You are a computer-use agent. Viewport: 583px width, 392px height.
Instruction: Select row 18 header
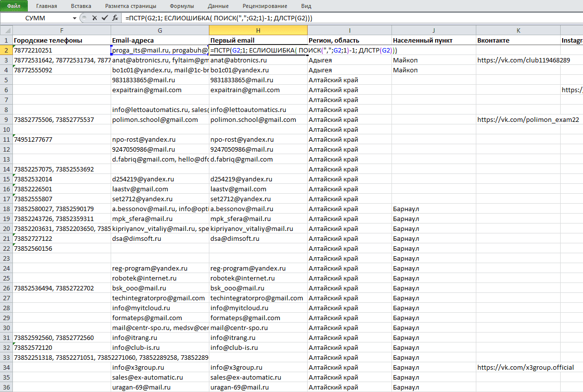point(6,209)
